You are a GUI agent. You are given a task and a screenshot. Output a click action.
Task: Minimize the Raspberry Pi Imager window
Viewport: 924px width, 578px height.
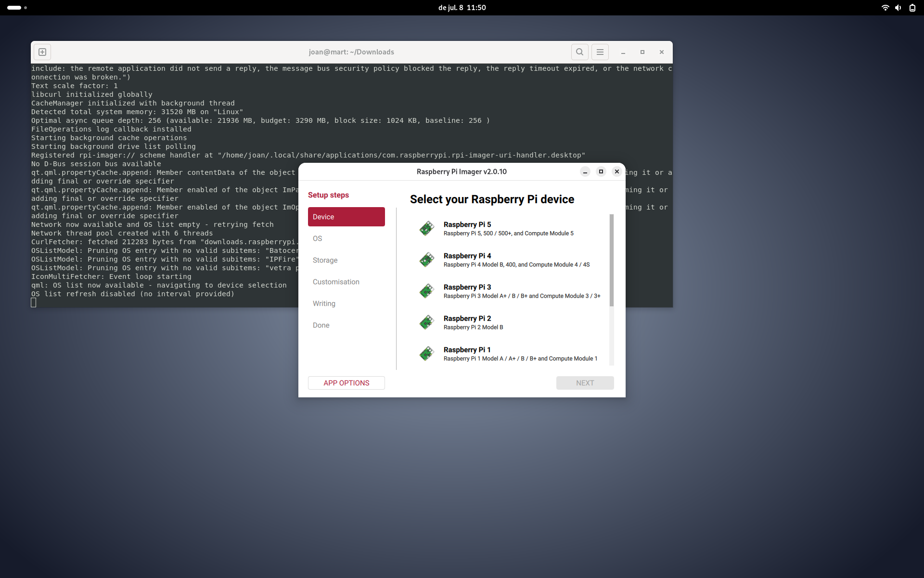click(585, 171)
